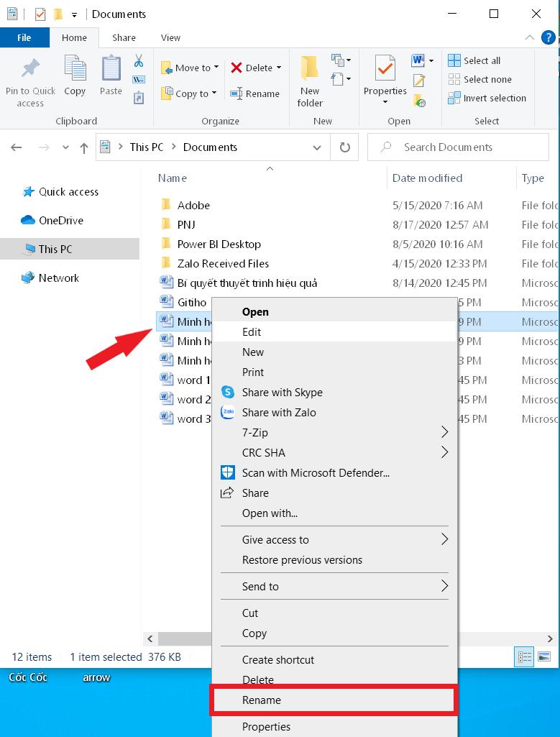
Task: Select Bí quyết thuyết trình hiệu quả file
Action: [247, 283]
